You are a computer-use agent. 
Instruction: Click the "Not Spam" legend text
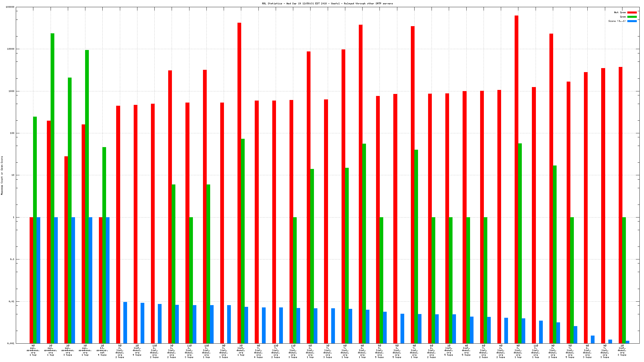pos(620,13)
